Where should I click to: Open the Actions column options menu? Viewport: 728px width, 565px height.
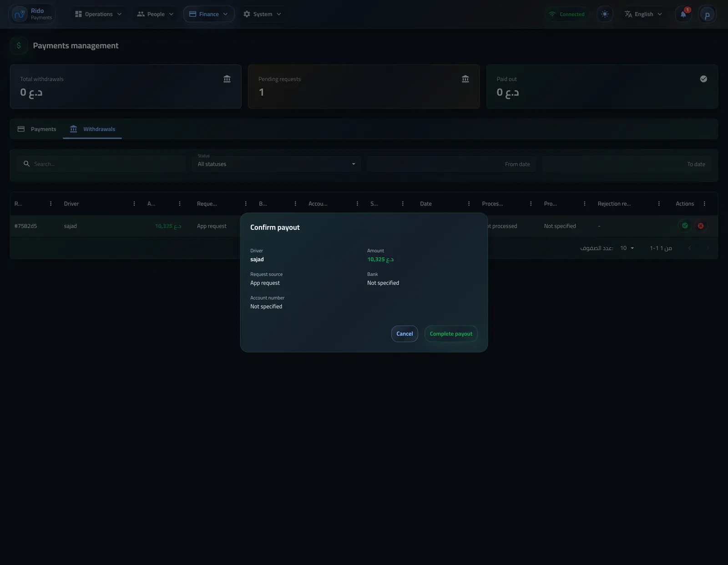click(704, 204)
